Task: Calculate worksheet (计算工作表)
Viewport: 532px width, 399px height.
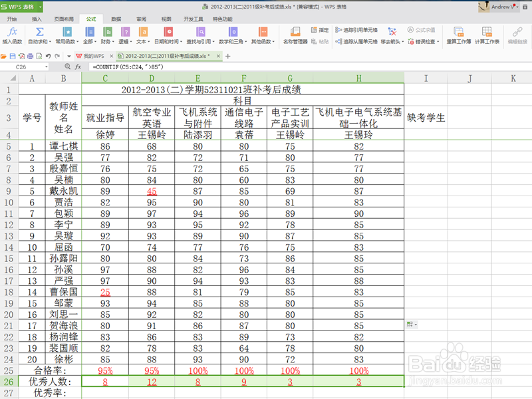Action: click(x=487, y=35)
